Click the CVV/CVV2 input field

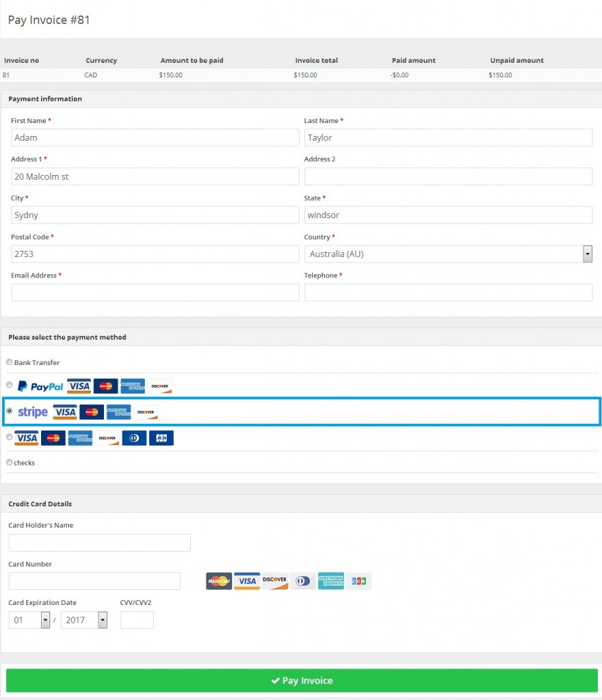(135, 620)
